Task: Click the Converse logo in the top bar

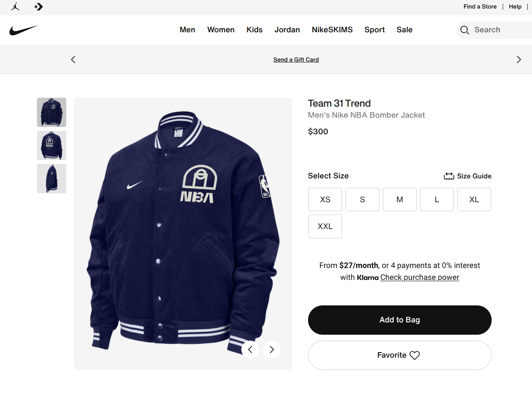Action: point(38,6)
